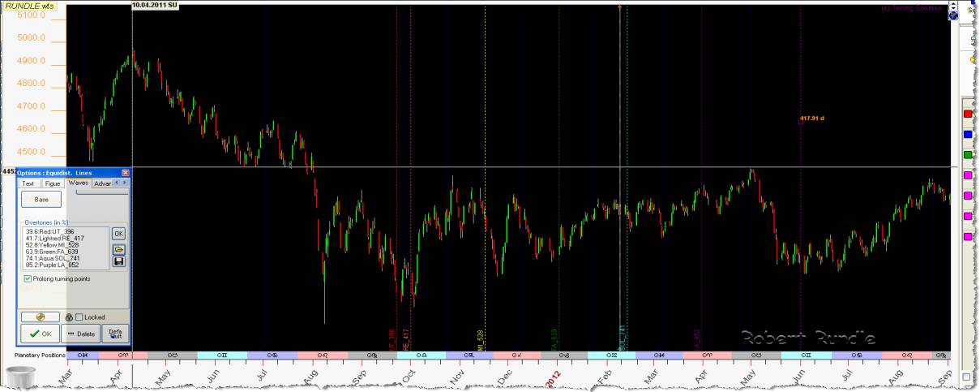
Task: Save overtones using the floppy disk icon
Action: (118, 261)
